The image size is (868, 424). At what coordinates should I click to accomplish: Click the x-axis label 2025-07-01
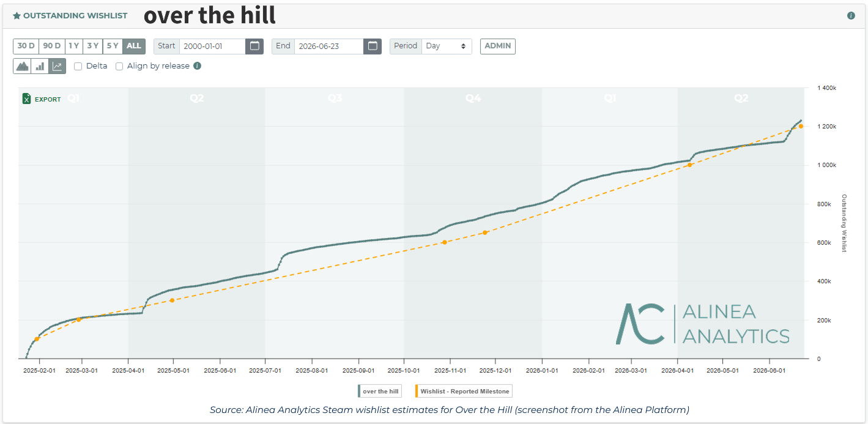(265, 370)
